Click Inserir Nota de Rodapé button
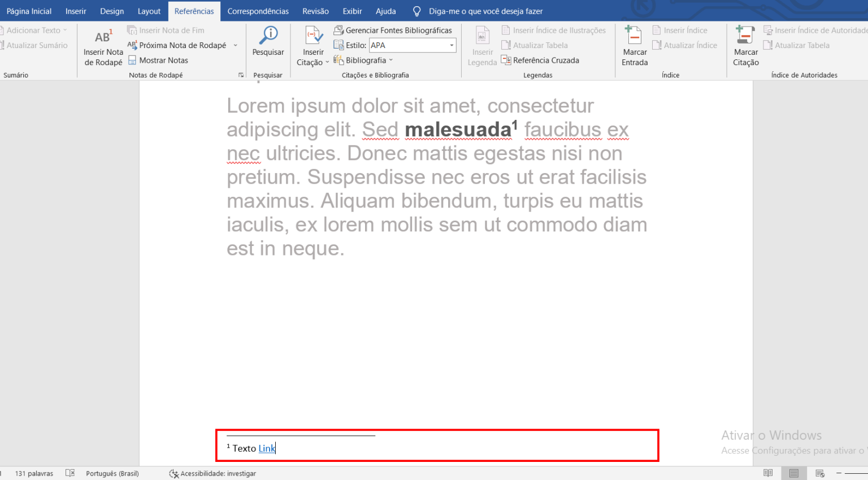 point(103,47)
